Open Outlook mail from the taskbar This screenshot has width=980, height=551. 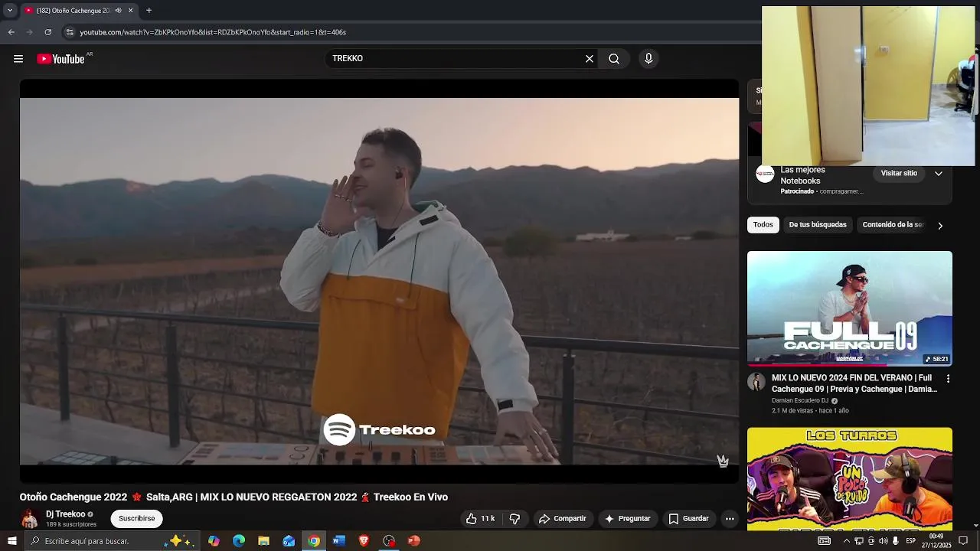tap(289, 541)
